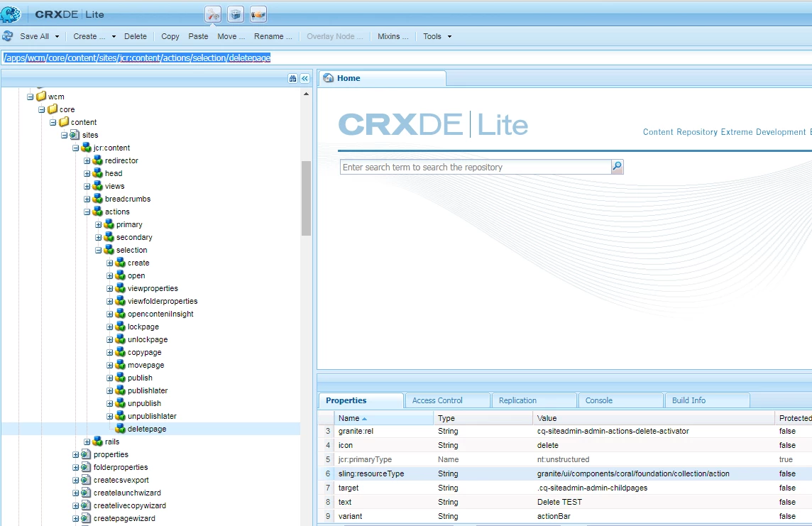Click the Home tab house icon
812x526 pixels.
(329, 78)
